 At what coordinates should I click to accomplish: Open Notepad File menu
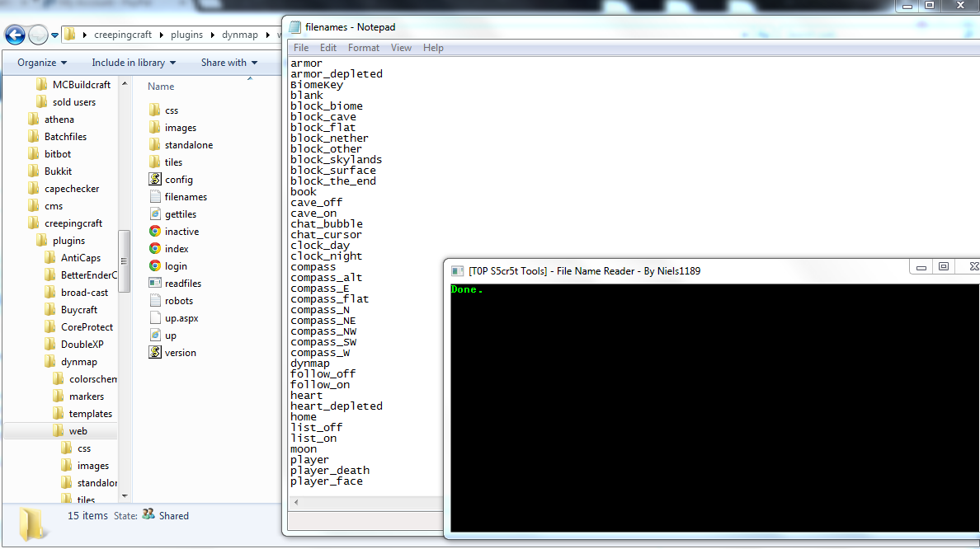tap(300, 48)
